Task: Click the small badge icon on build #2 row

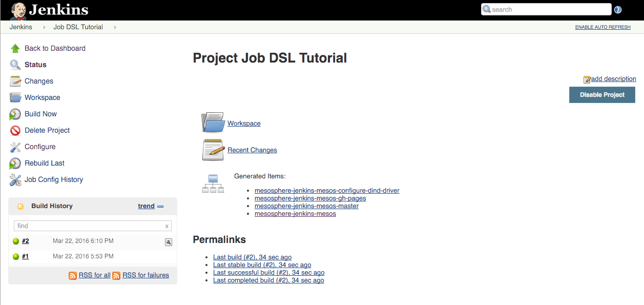Action: (169, 242)
